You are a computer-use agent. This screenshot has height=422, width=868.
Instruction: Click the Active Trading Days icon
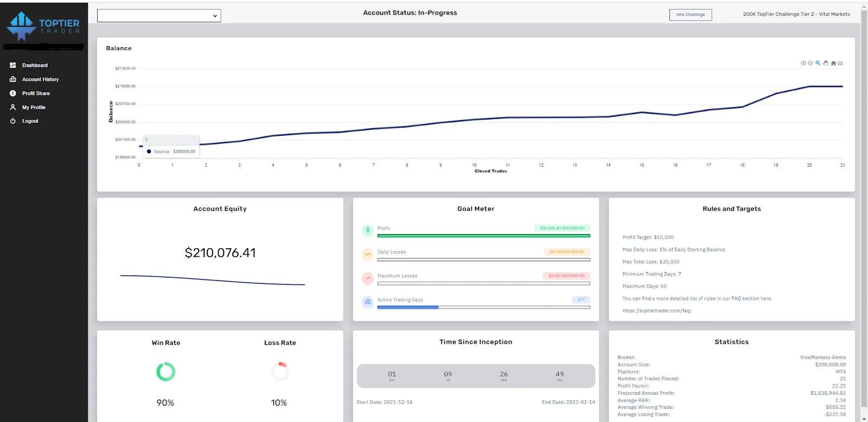[367, 301]
